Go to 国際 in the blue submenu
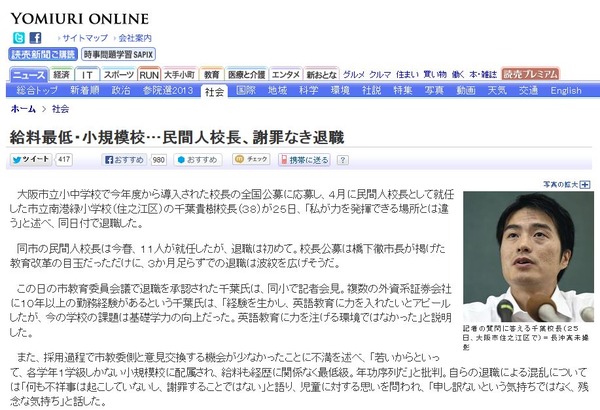The height and width of the screenshot is (410, 600). (246, 90)
